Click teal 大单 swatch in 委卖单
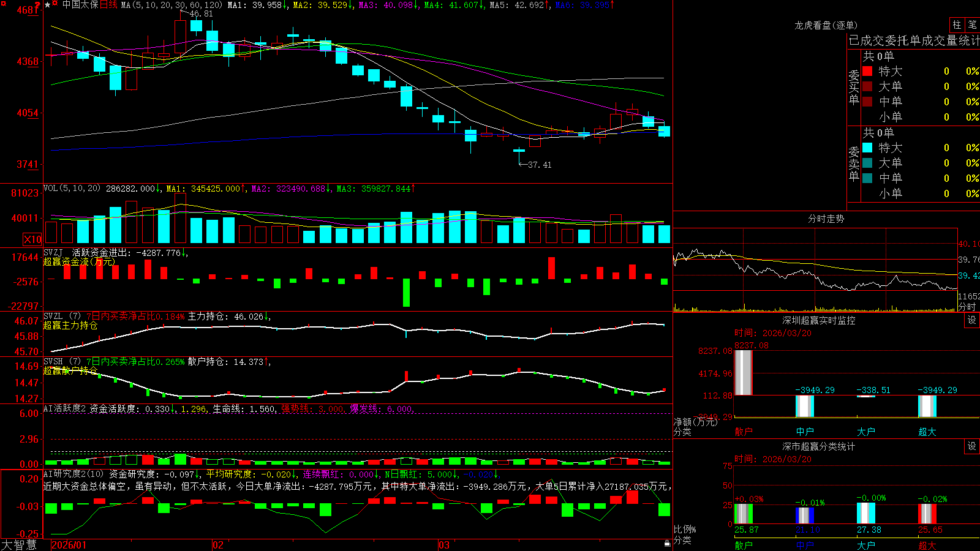Image resolution: width=980 pixels, height=551 pixels. coord(867,163)
